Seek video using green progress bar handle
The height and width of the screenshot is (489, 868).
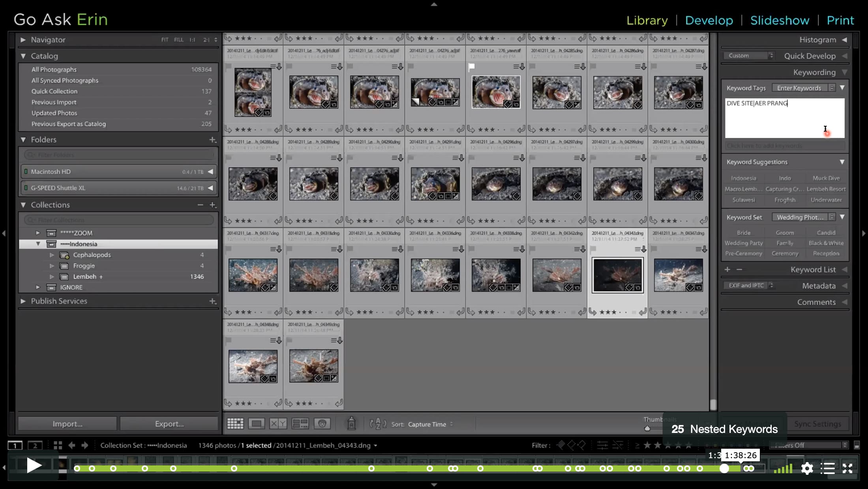(x=724, y=468)
